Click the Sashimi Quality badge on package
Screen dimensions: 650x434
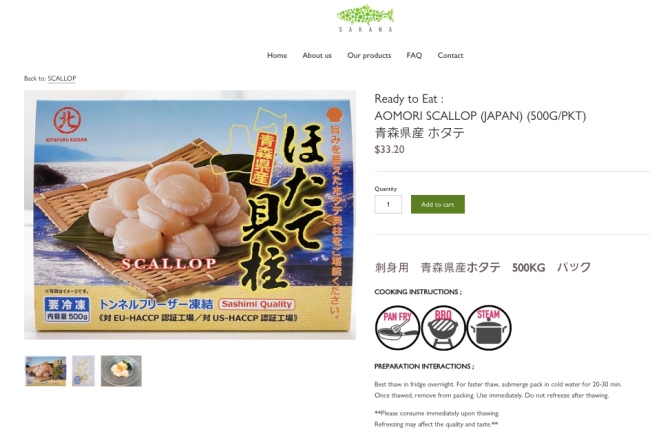click(x=257, y=304)
